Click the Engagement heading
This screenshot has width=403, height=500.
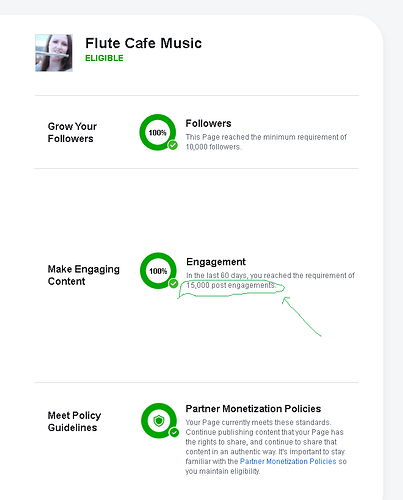point(216,262)
